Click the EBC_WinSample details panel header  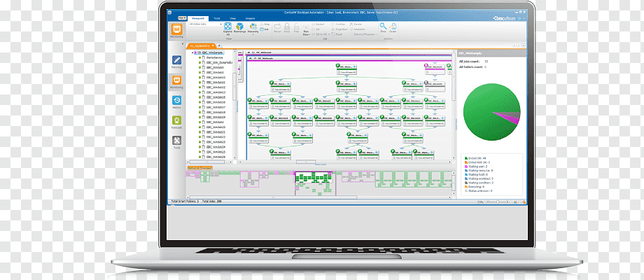pos(491,53)
